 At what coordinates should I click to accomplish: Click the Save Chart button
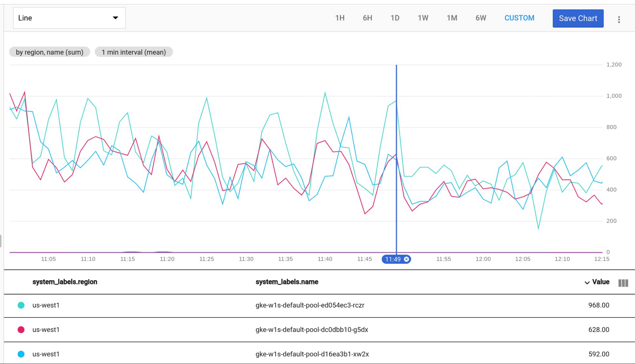[x=578, y=18]
